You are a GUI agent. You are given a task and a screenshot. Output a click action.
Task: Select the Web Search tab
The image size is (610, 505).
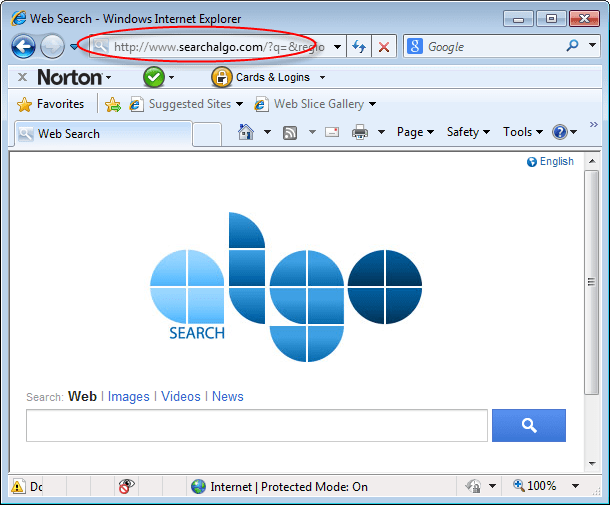click(x=103, y=134)
